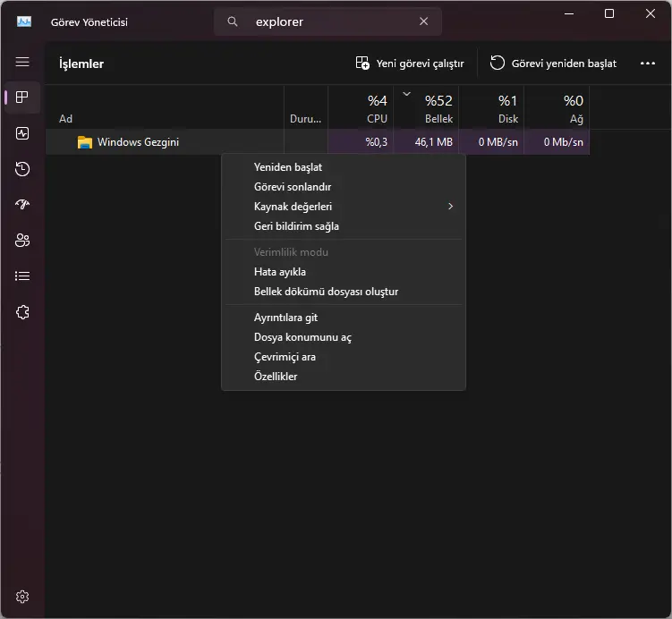The image size is (672, 619).
Task: Sort by the Disk column header
Action: pyautogui.click(x=491, y=107)
